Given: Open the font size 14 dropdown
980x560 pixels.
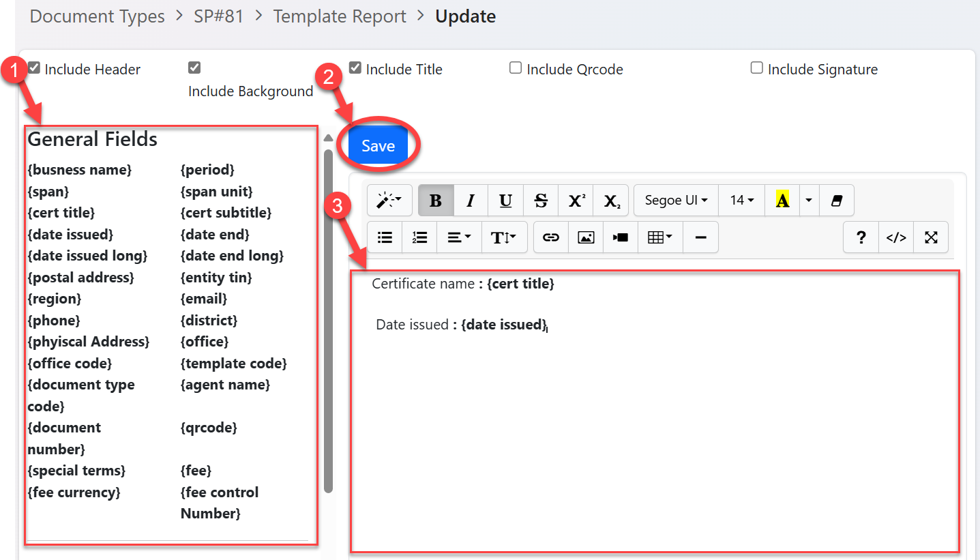Looking at the screenshot, I should tap(741, 201).
